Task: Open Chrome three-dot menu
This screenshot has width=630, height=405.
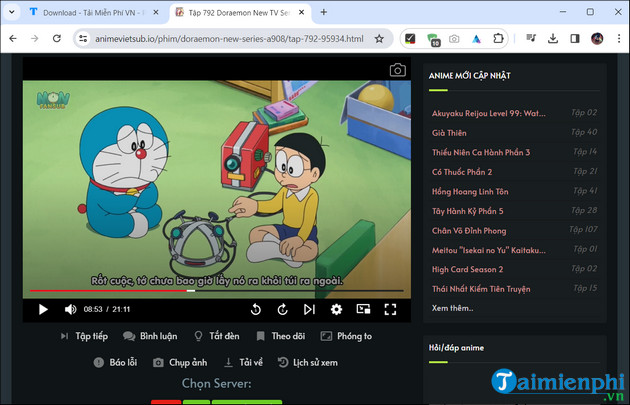Action: pyautogui.click(x=619, y=39)
